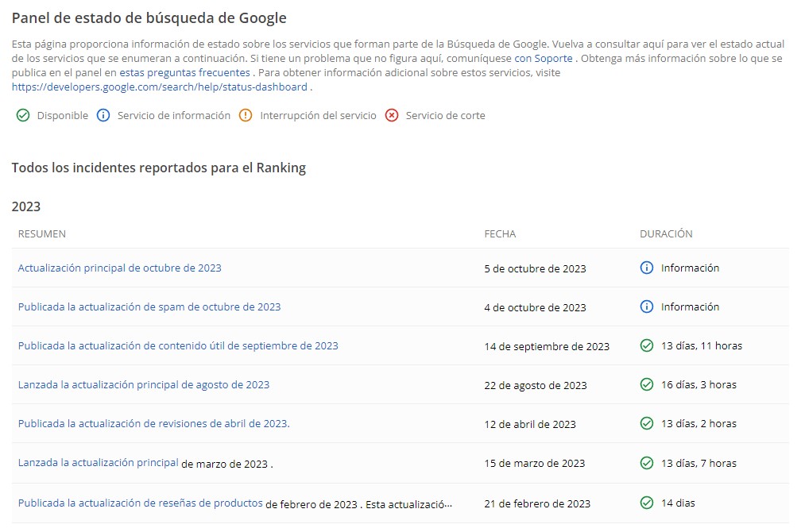
Task: Click green check icon beside 14 días
Action: click(647, 503)
